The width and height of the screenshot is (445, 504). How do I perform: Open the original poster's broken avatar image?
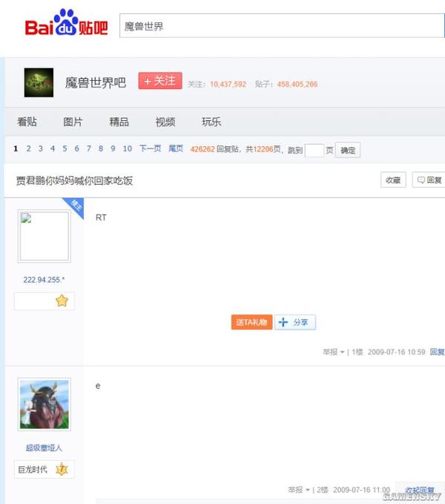[x=44, y=236]
